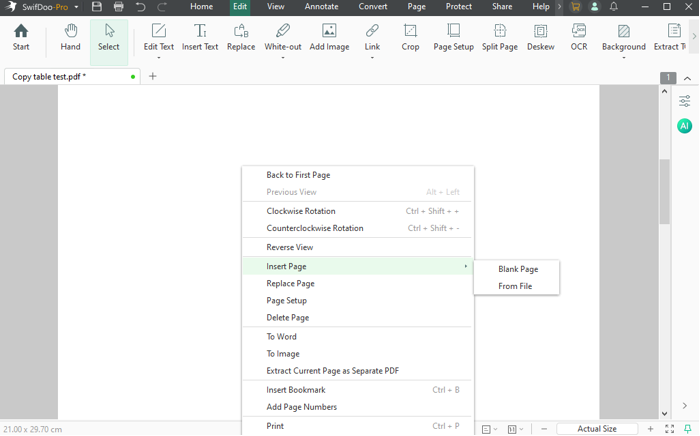Select Replace Page in the context menu
Screen dimensions: 700x436
358,283
